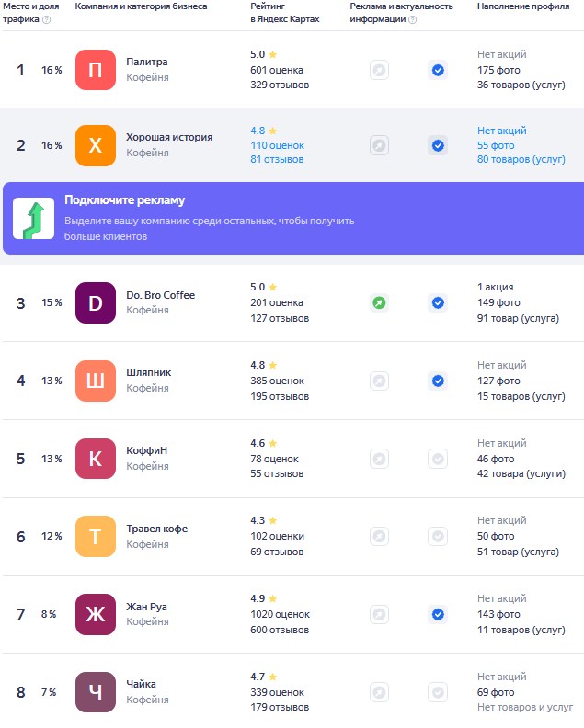
Task: Click the 601 оценка text
Action: [x=277, y=70]
